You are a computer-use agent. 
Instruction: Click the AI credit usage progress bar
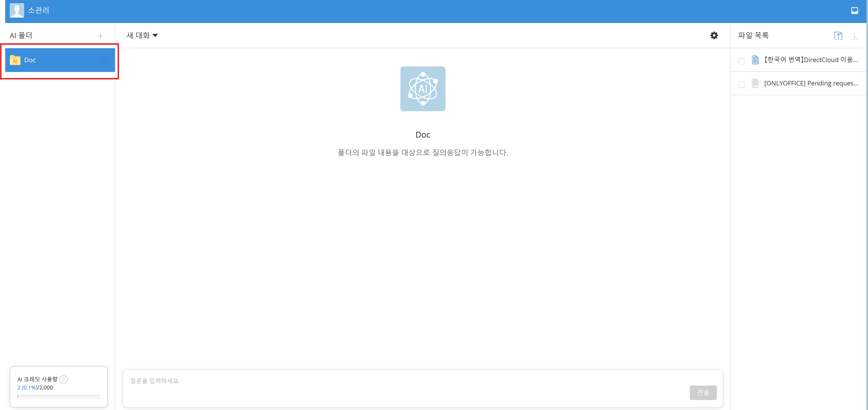pyautogui.click(x=58, y=396)
